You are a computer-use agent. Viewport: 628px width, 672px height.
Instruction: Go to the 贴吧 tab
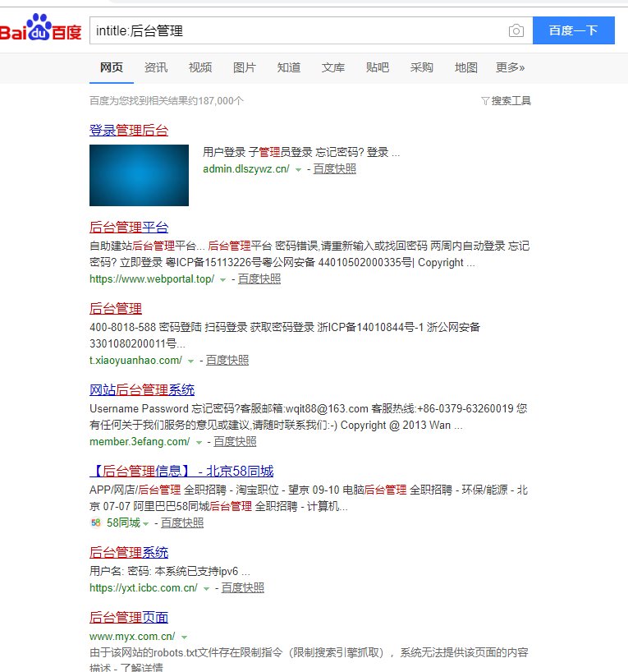(378, 67)
